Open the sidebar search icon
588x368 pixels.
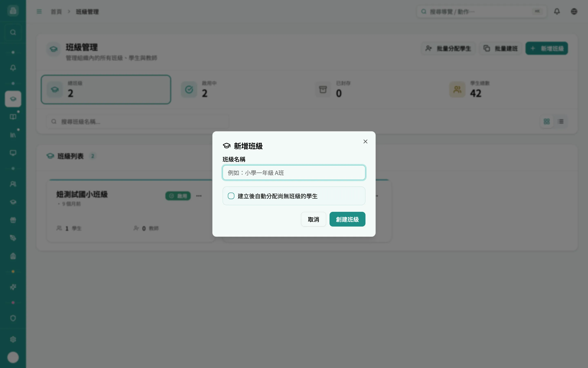[13, 32]
